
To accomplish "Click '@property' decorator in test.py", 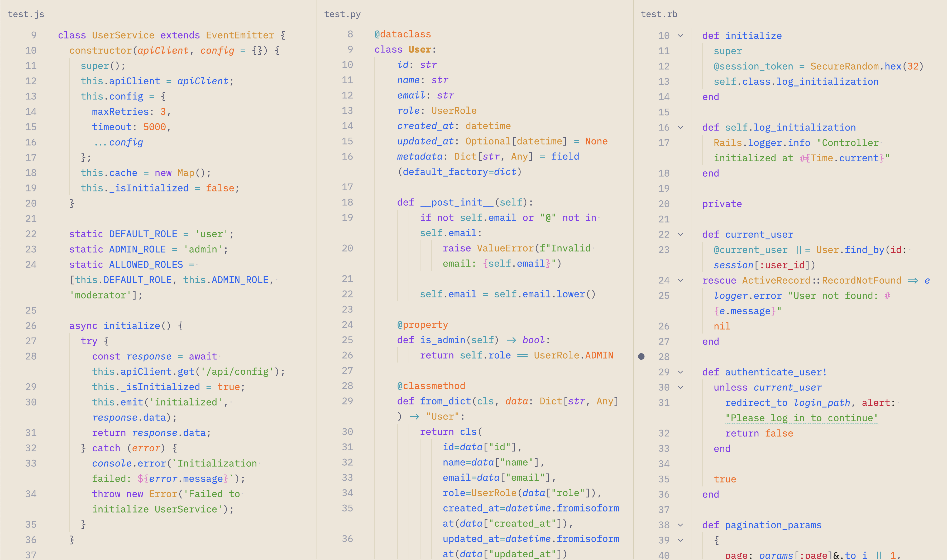I will coord(422,325).
